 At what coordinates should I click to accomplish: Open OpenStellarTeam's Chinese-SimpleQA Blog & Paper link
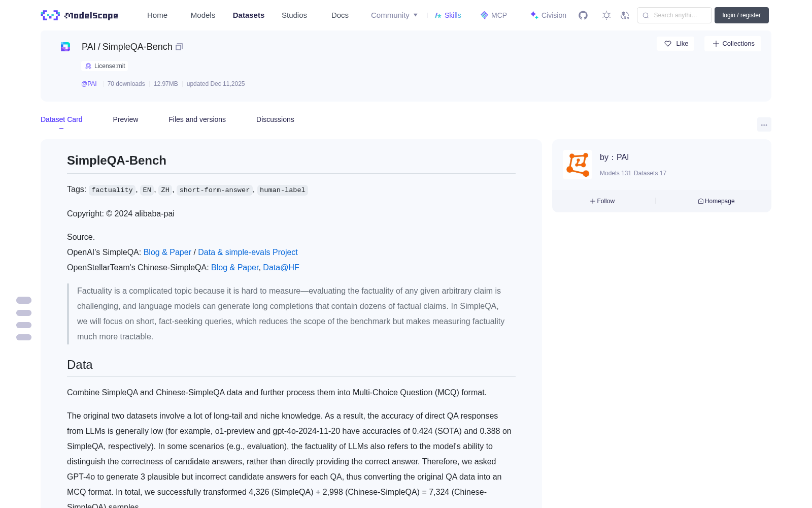[x=235, y=268]
